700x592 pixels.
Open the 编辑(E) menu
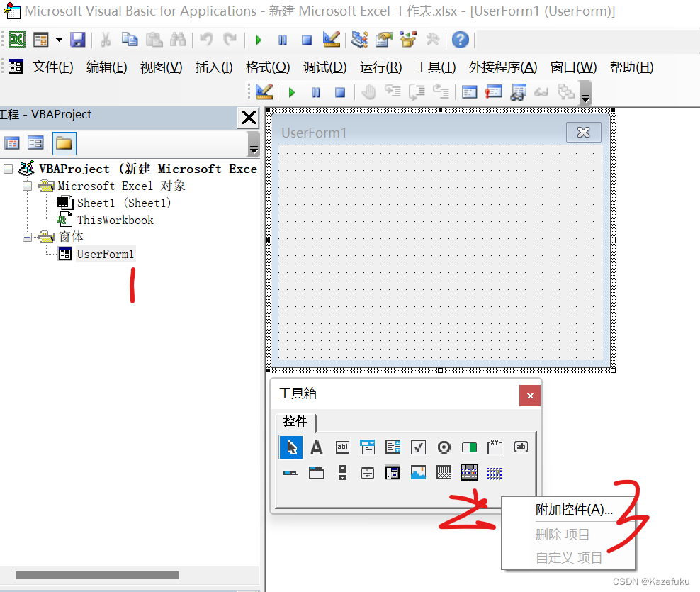107,67
